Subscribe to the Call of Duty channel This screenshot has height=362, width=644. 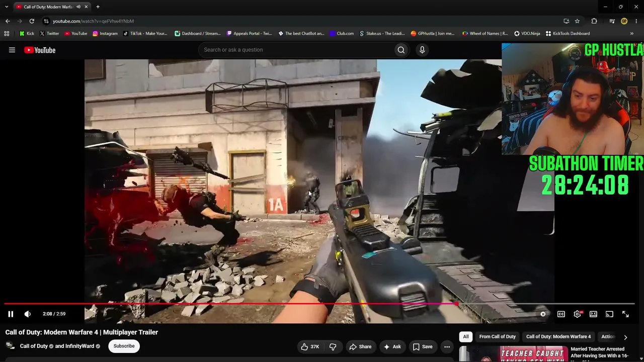[124, 346]
